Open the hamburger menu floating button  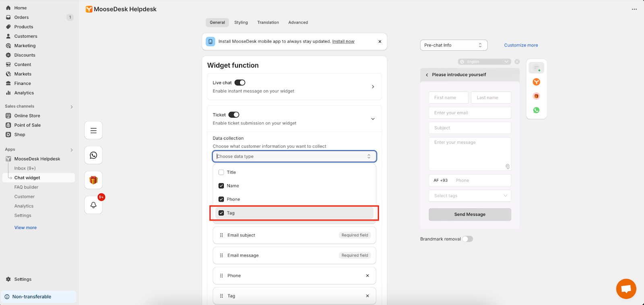[x=93, y=130]
